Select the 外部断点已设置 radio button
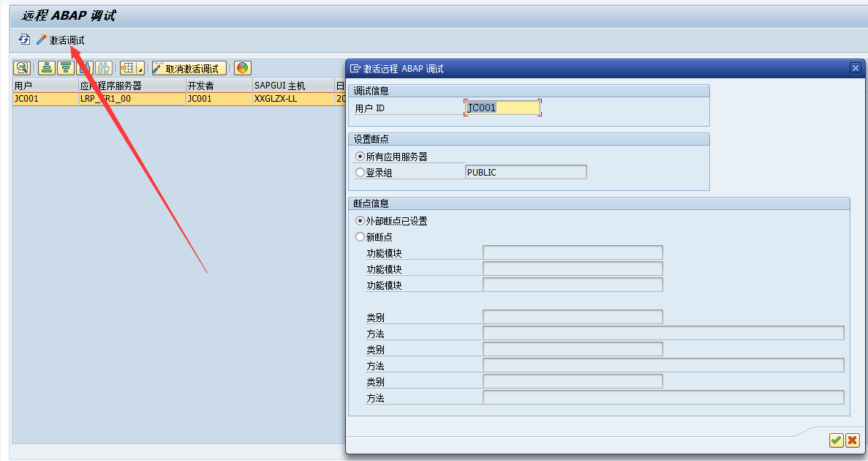This screenshot has height=461, width=868. coord(360,221)
